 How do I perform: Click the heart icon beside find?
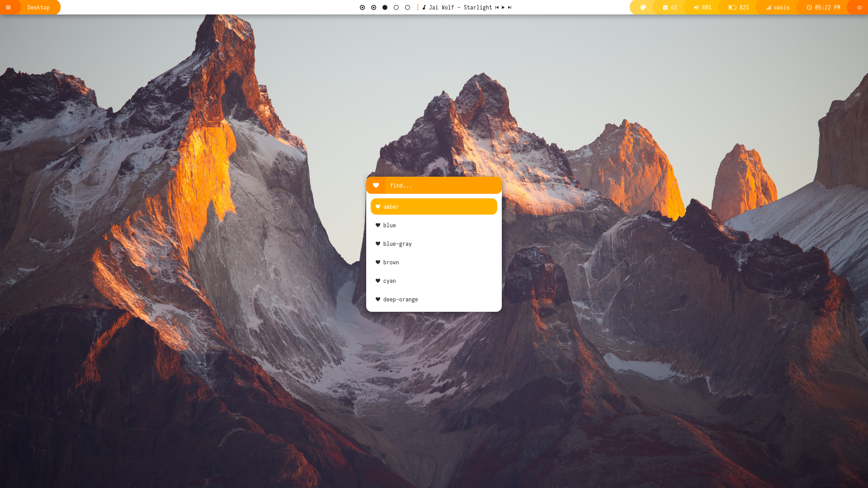coord(376,185)
